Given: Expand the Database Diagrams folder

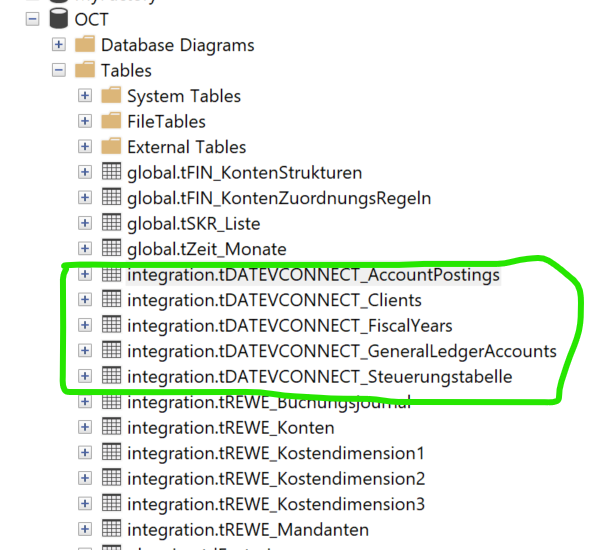Looking at the screenshot, I should click(59, 44).
